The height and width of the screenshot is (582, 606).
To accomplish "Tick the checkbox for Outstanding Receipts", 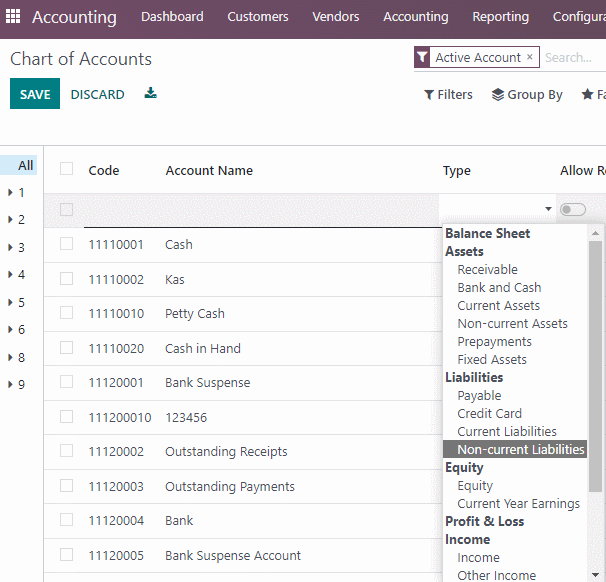I will click(66, 451).
